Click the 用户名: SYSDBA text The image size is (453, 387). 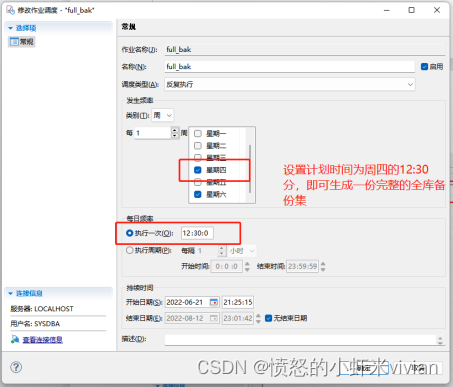tap(35, 324)
